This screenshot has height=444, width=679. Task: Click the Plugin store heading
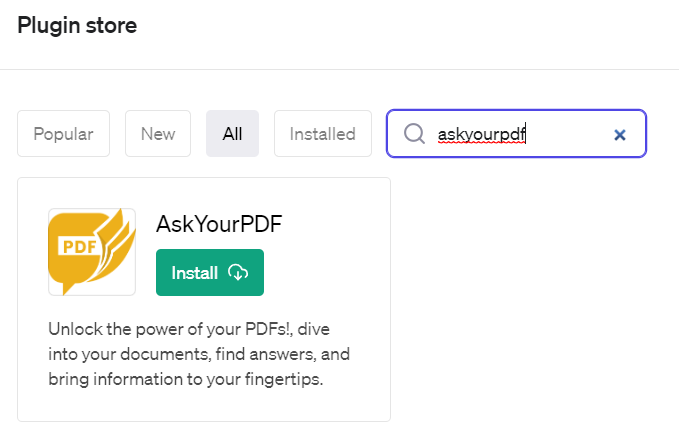pyautogui.click(x=77, y=26)
